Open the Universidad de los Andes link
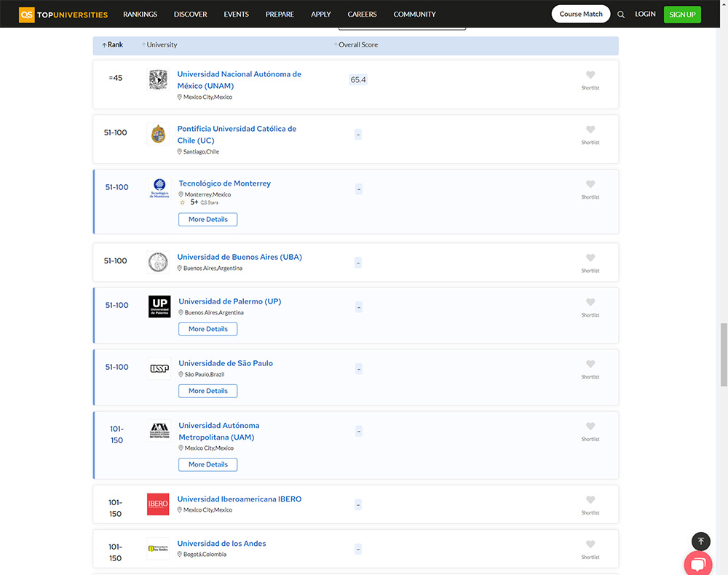 pyautogui.click(x=221, y=544)
